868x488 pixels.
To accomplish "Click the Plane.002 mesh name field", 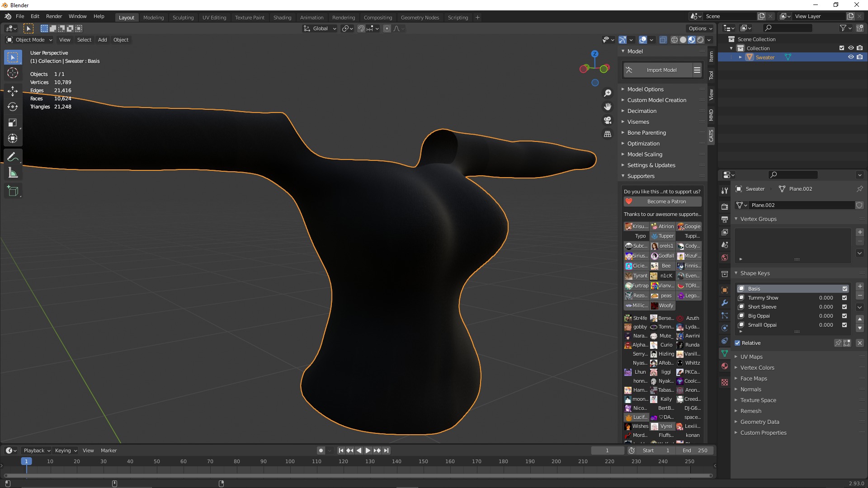I will 801,205.
